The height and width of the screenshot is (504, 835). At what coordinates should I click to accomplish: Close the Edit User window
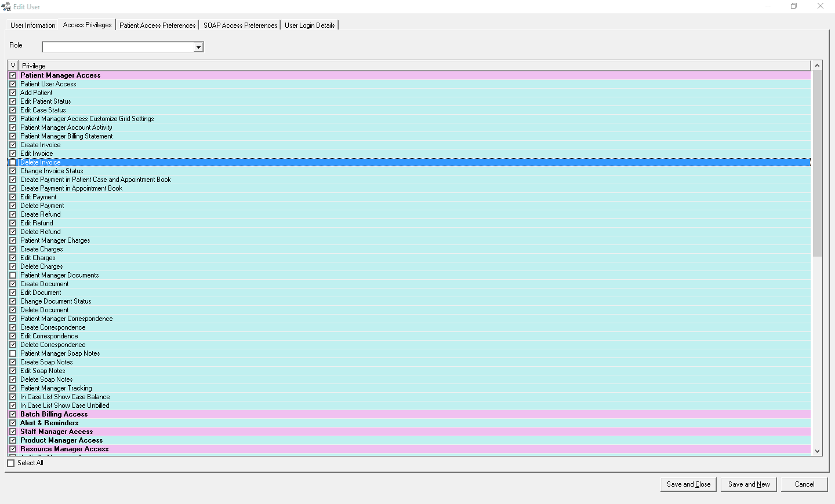point(821,6)
